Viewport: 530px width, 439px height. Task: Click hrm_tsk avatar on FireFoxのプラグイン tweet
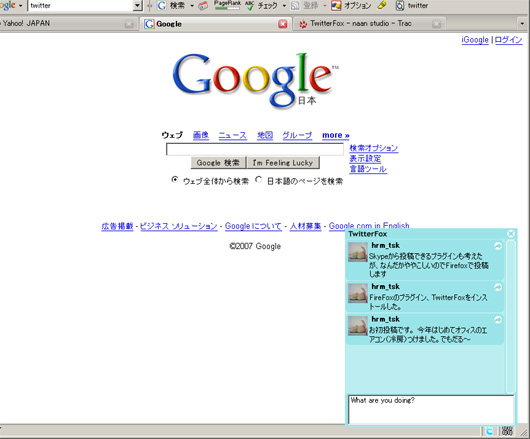point(358,293)
